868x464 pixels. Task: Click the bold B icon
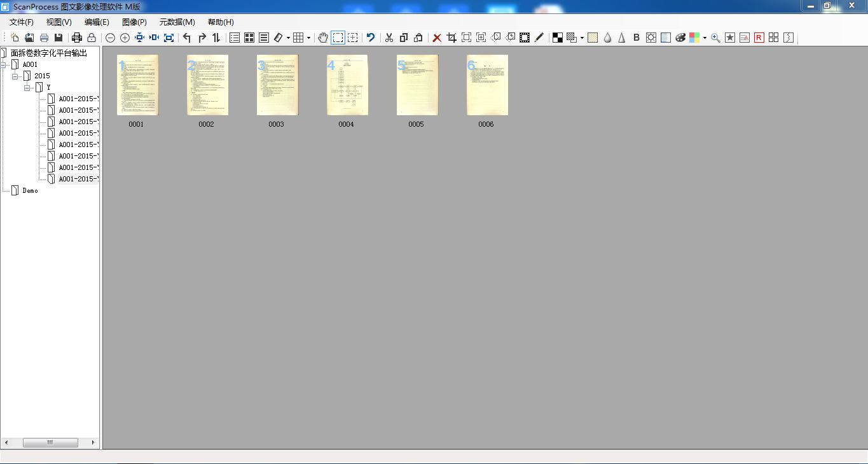click(x=637, y=38)
